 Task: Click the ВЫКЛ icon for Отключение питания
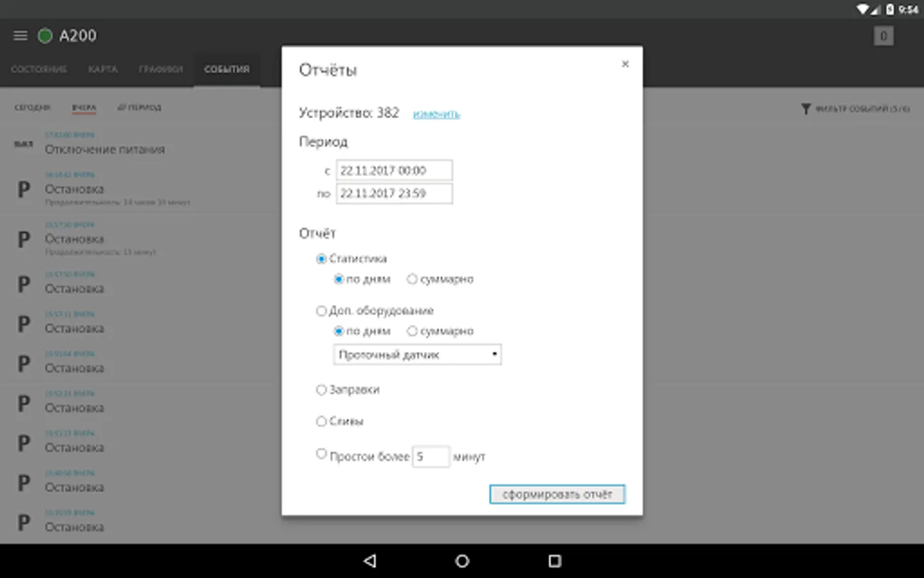(x=24, y=144)
